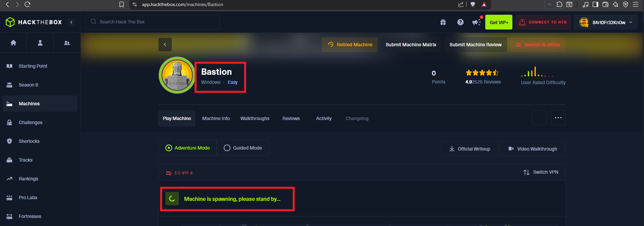Open Pro Labs in the sidebar
This screenshot has height=226, width=644.
click(x=40, y=197)
